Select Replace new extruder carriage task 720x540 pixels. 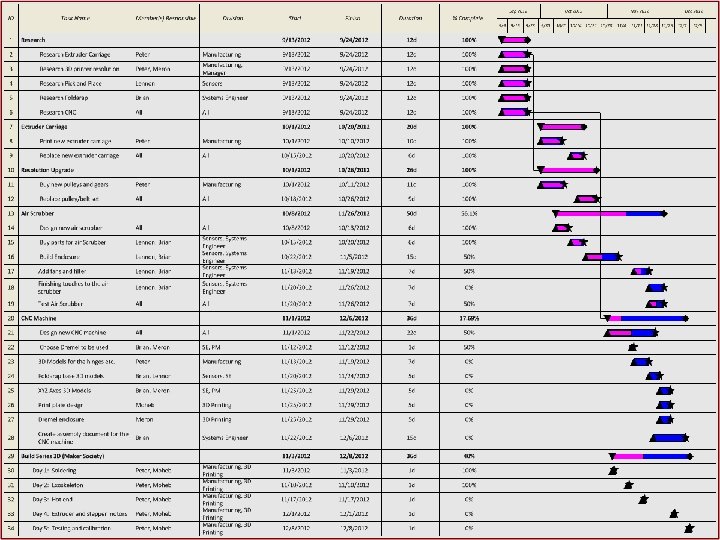coord(79,156)
